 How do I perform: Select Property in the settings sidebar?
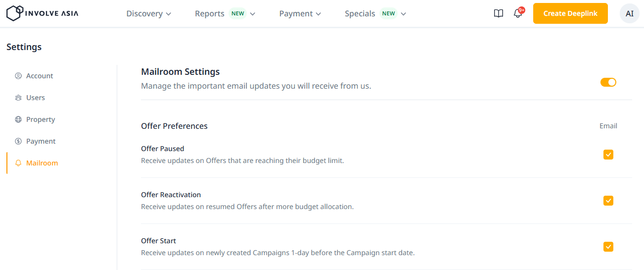pyautogui.click(x=41, y=119)
